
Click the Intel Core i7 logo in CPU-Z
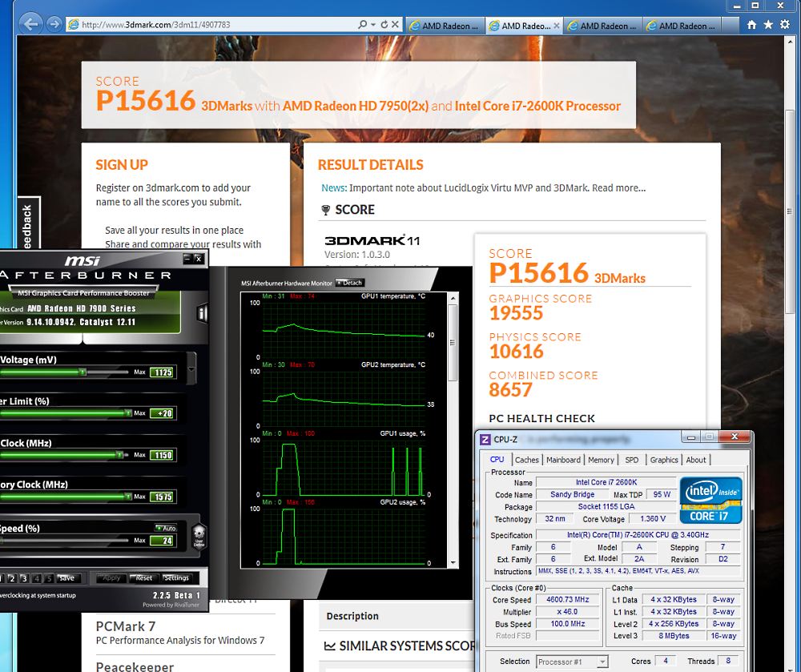click(x=710, y=500)
